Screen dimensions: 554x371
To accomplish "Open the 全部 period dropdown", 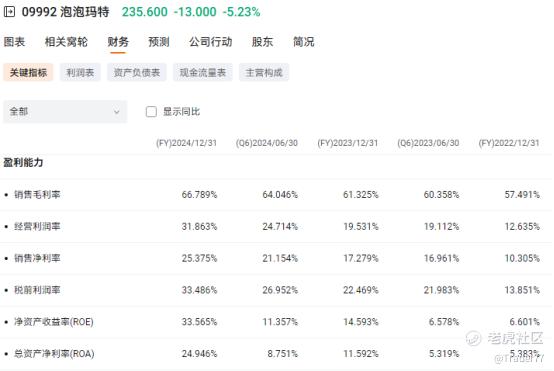I will pos(65,112).
